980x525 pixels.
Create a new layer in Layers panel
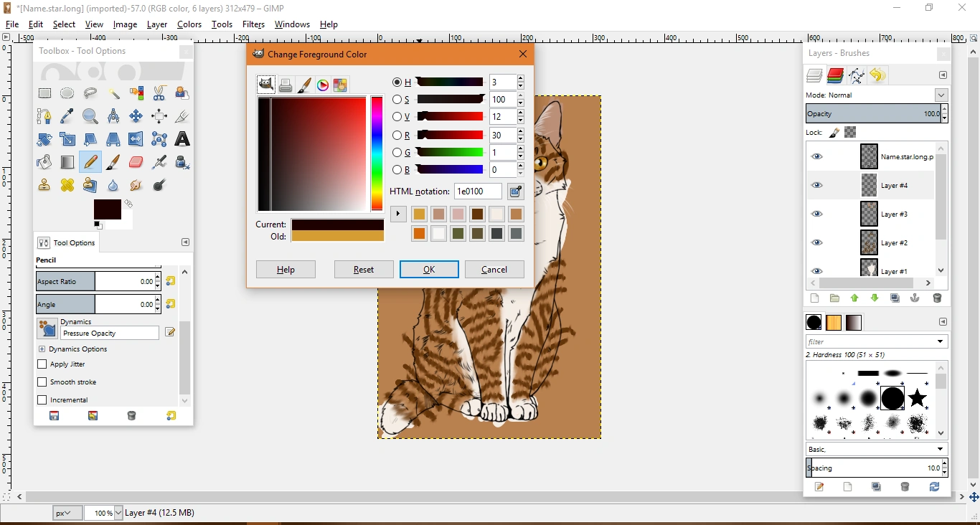[814, 298]
